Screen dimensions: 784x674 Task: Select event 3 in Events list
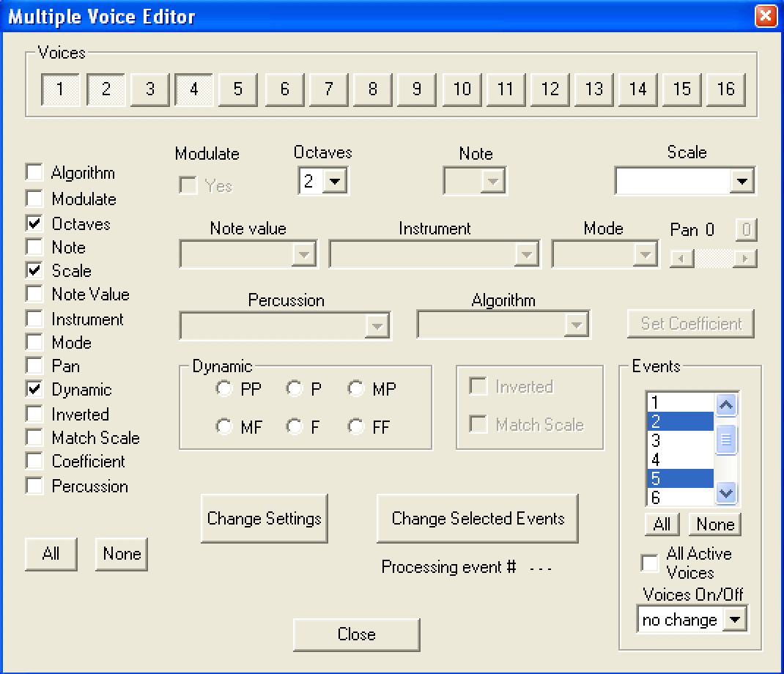(678, 441)
